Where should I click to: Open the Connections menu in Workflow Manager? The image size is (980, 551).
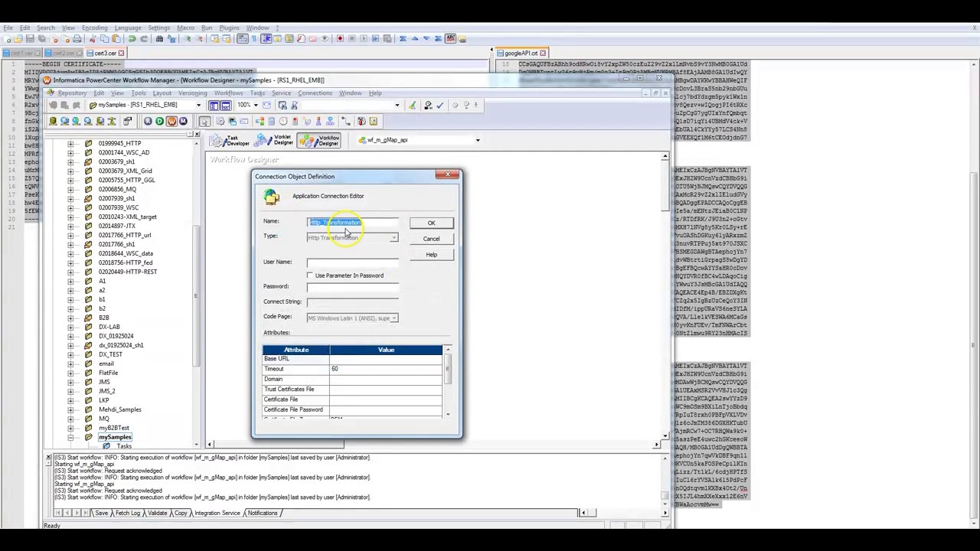point(315,93)
